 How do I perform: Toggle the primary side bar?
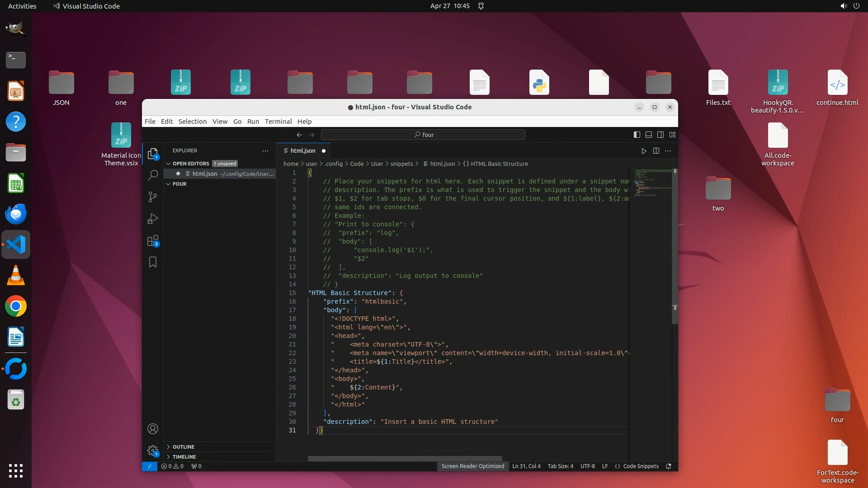coord(637,135)
